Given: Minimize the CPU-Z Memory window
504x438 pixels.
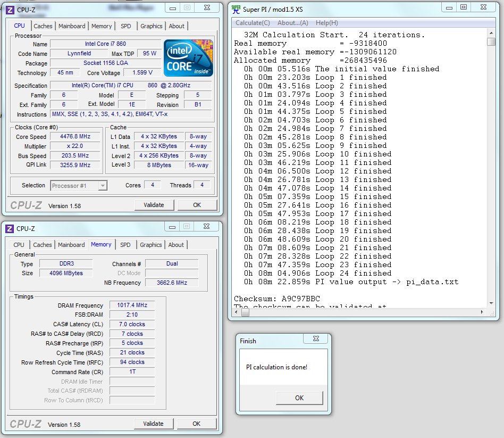Looking at the screenshot, I should pos(172,227).
